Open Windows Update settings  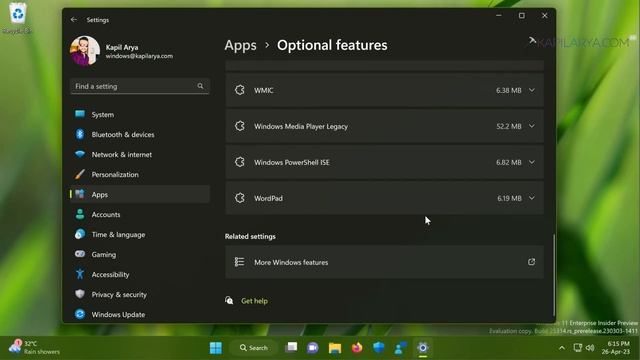pyautogui.click(x=140, y=315)
